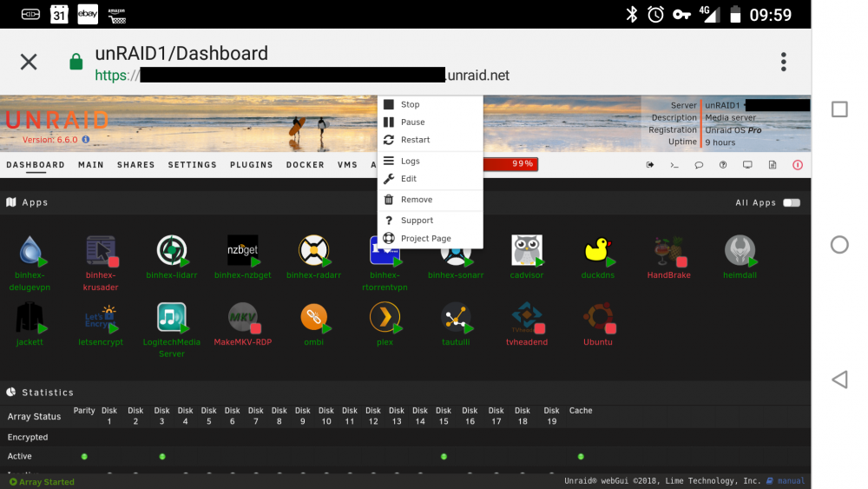Open the ombi container icon
Viewport: 868px width, 489px height.
pos(314,317)
